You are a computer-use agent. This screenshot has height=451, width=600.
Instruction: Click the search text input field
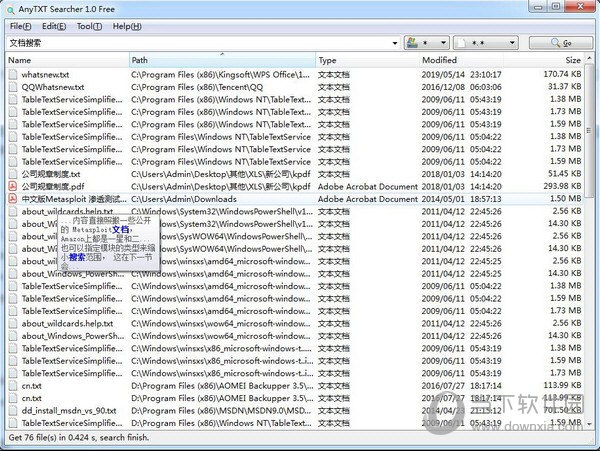[198, 43]
